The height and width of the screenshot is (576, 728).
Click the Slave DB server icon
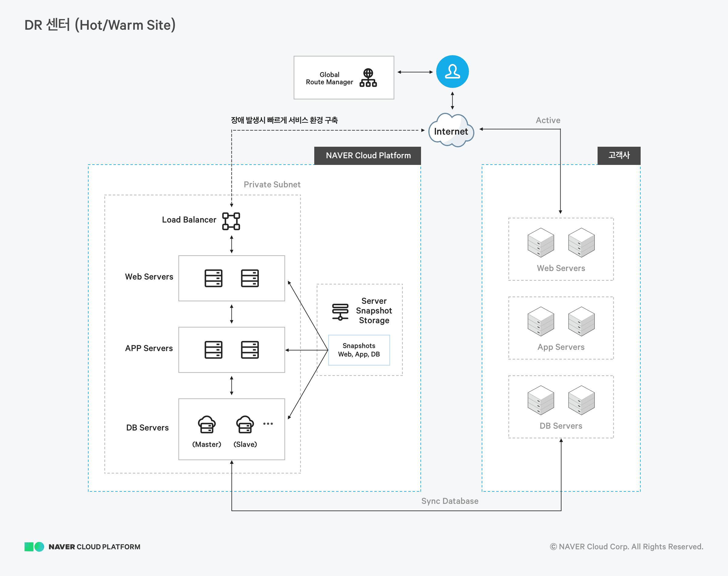(245, 424)
